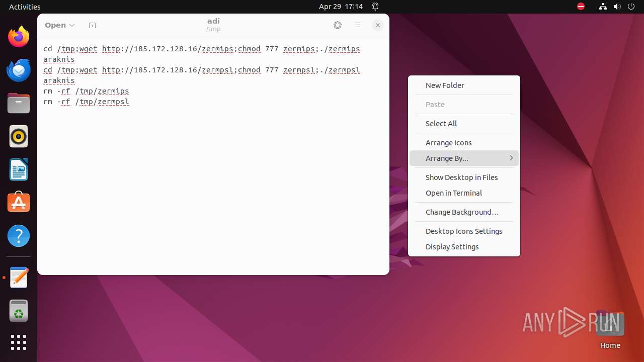Click the line rm -rf /tmp/zermips
The width and height of the screenshot is (644, 362).
tap(86, 91)
